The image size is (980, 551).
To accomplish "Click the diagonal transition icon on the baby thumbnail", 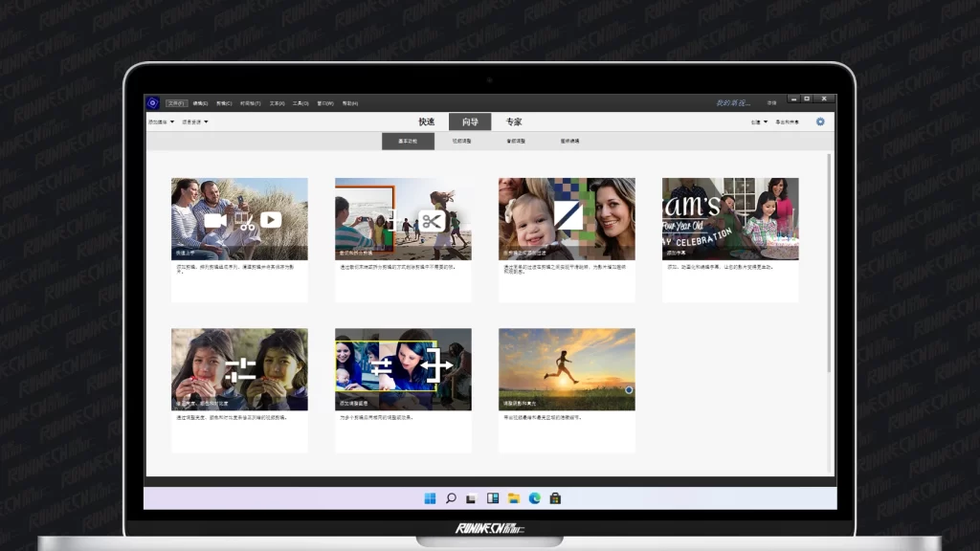I will pos(568,214).
